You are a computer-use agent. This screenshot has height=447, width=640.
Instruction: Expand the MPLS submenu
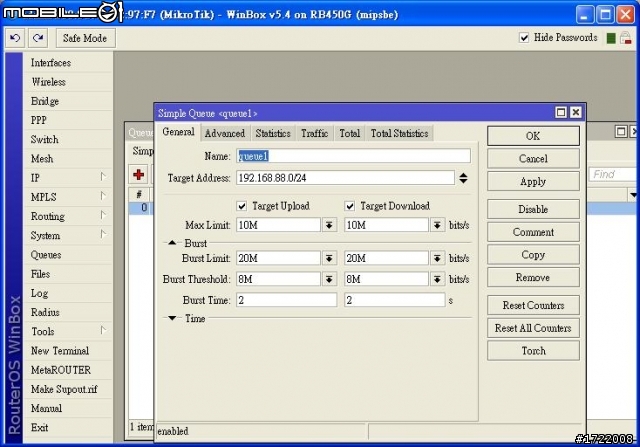click(x=103, y=196)
